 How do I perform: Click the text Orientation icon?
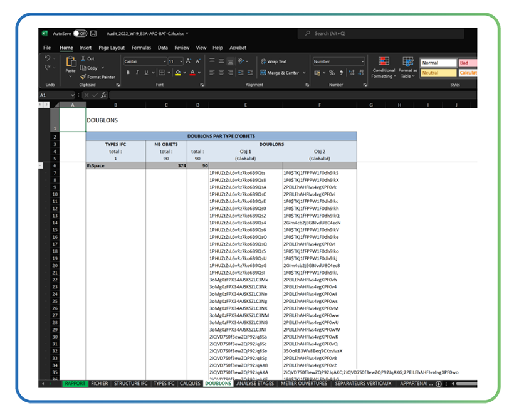tap(241, 61)
